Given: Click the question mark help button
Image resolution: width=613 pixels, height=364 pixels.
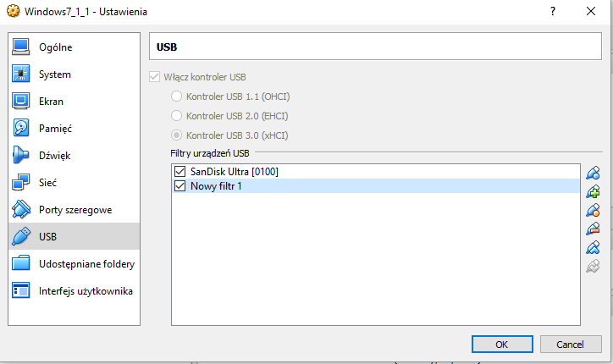Looking at the screenshot, I should pyautogui.click(x=552, y=12).
